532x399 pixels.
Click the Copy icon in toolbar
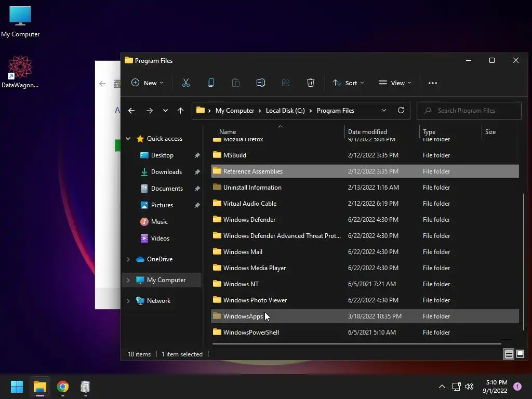pos(211,83)
